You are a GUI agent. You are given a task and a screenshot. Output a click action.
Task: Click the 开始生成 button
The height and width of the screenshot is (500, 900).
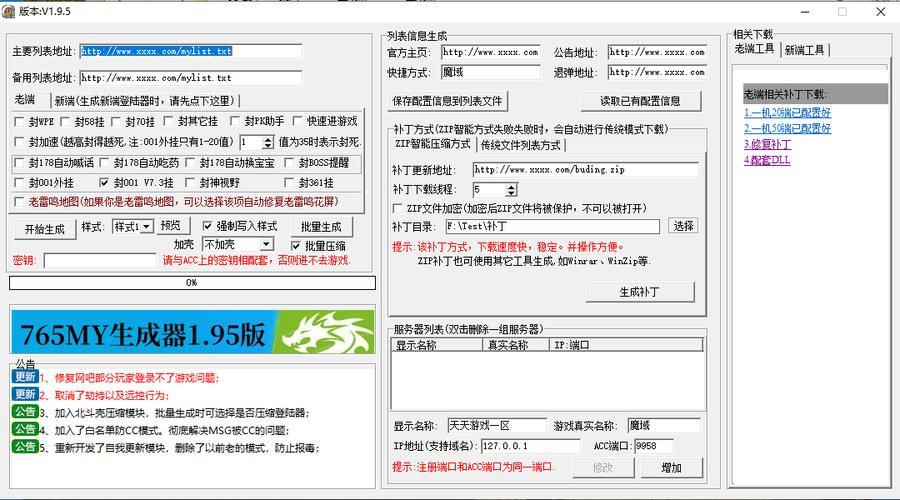pyautogui.click(x=44, y=228)
